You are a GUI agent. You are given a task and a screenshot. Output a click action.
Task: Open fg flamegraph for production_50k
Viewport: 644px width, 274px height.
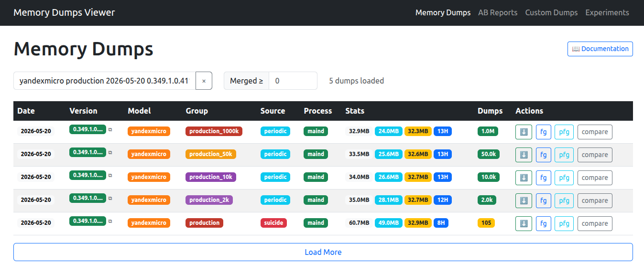click(543, 155)
